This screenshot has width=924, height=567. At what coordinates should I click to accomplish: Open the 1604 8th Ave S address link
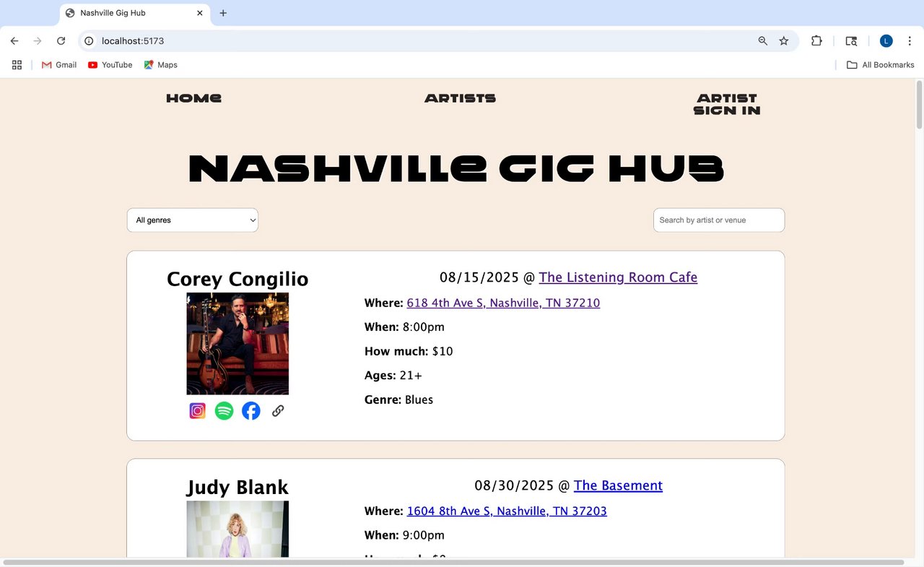[x=507, y=511]
